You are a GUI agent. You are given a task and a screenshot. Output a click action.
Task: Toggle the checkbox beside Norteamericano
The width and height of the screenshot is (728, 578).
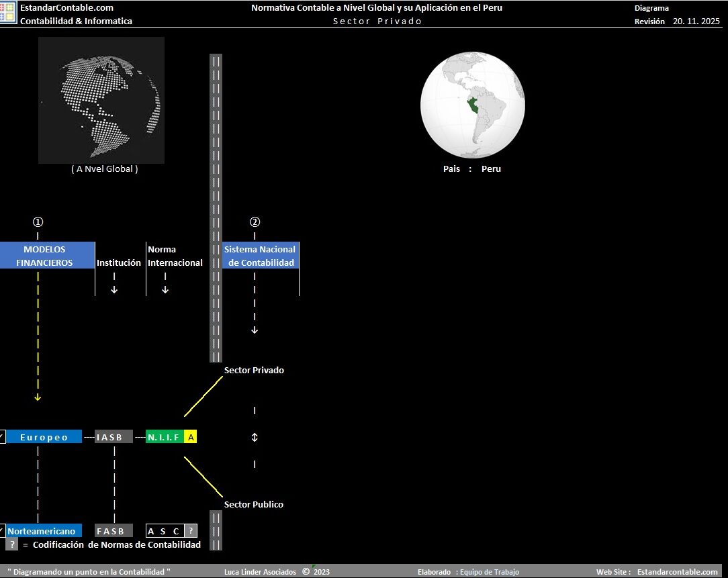tap(2, 531)
